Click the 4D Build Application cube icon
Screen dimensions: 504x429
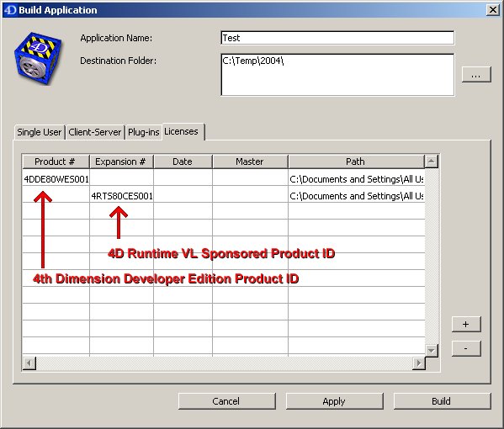point(38,58)
